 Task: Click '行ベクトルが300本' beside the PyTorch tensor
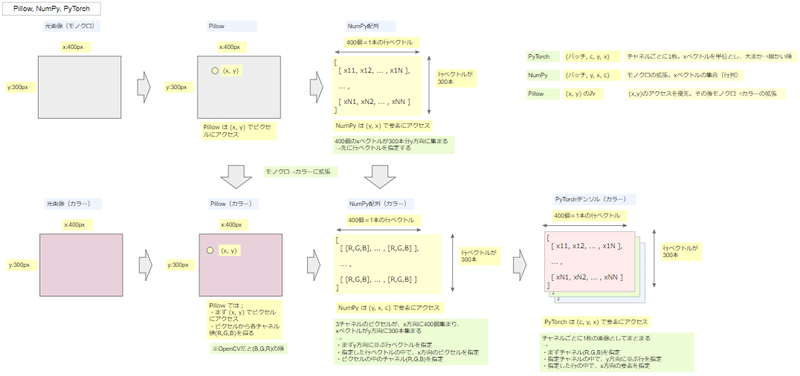681,251
